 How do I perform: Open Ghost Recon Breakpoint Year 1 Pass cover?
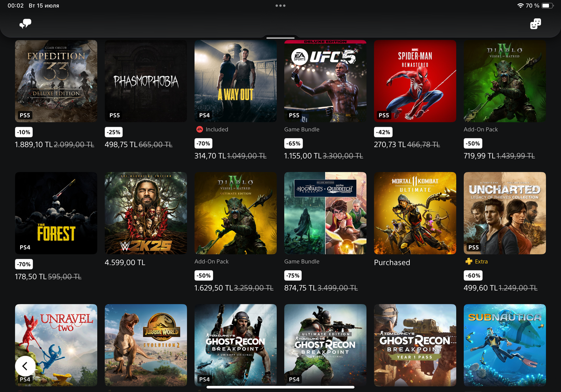[415, 345]
